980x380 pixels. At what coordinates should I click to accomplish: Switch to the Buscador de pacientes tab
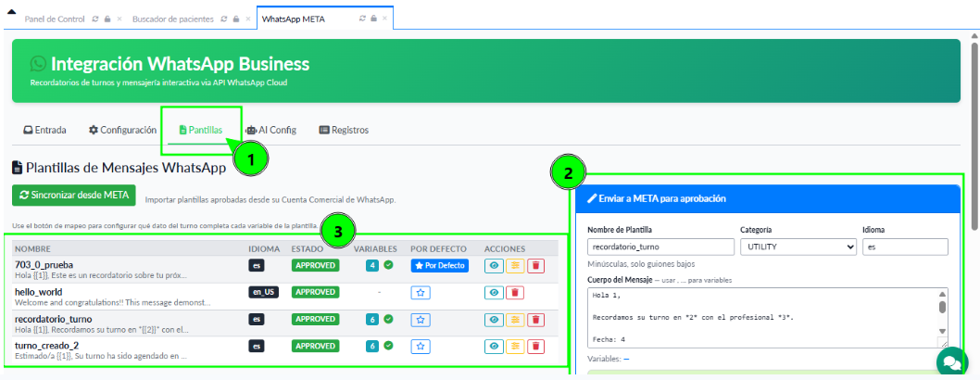point(173,19)
